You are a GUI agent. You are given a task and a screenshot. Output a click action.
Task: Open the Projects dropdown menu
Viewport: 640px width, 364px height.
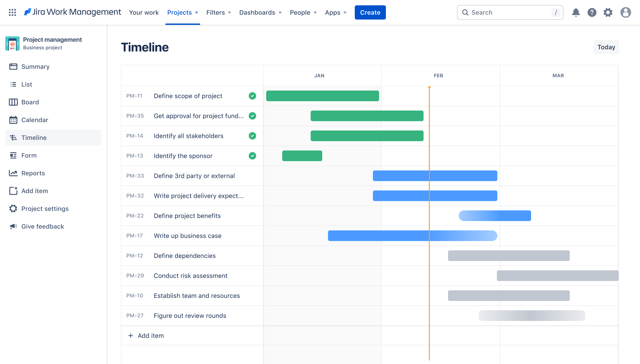click(182, 12)
